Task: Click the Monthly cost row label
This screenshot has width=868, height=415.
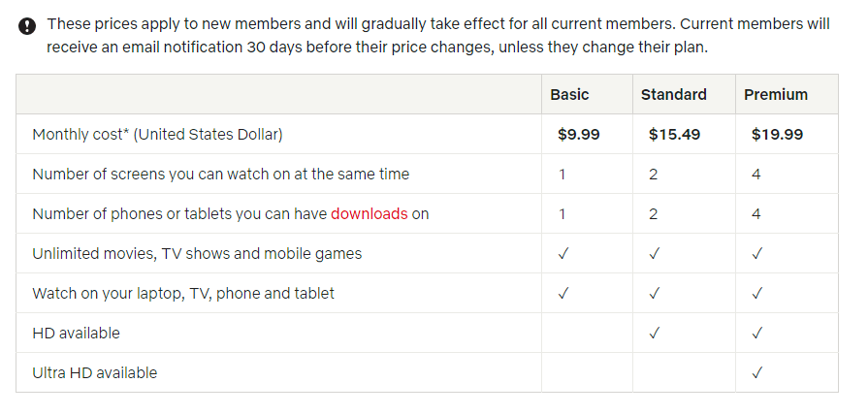Action: coord(157,135)
